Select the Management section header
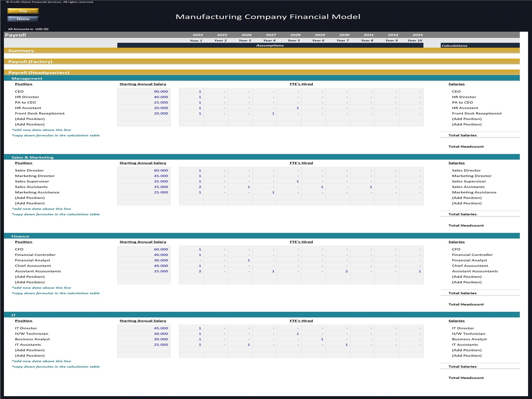 pyautogui.click(x=262, y=78)
